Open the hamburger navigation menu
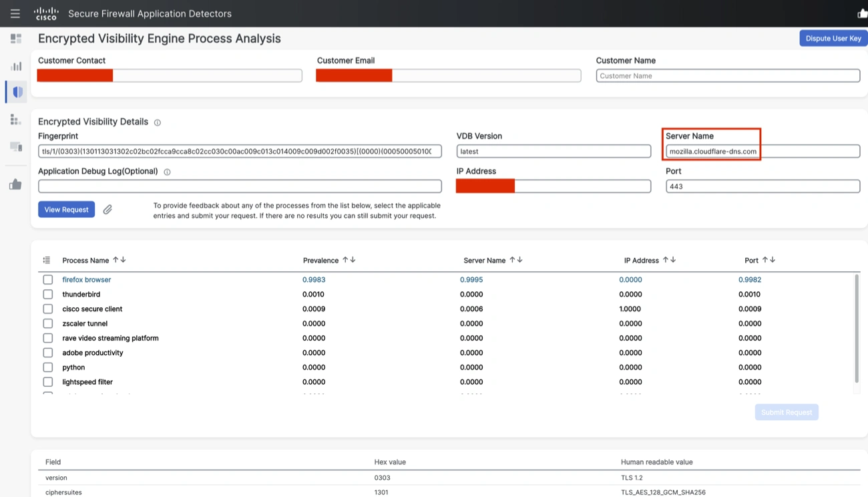This screenshot has width=868, height=497. pos(15,13)
